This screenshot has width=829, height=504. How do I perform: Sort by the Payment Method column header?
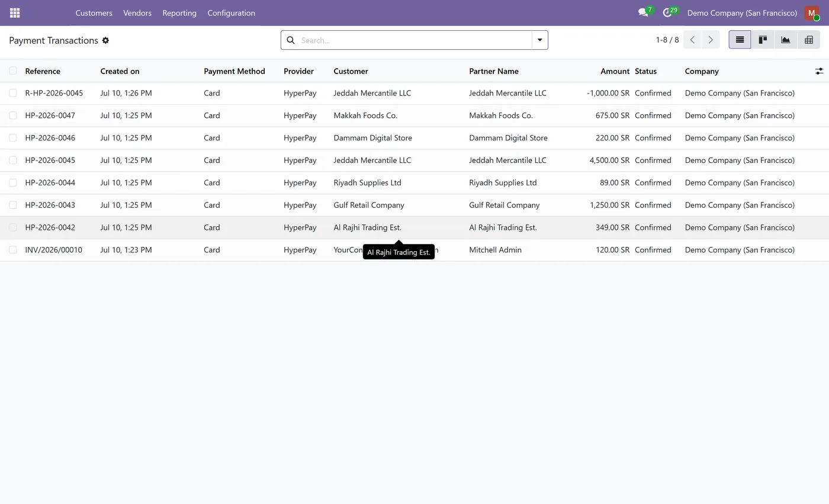pos(234,71)
